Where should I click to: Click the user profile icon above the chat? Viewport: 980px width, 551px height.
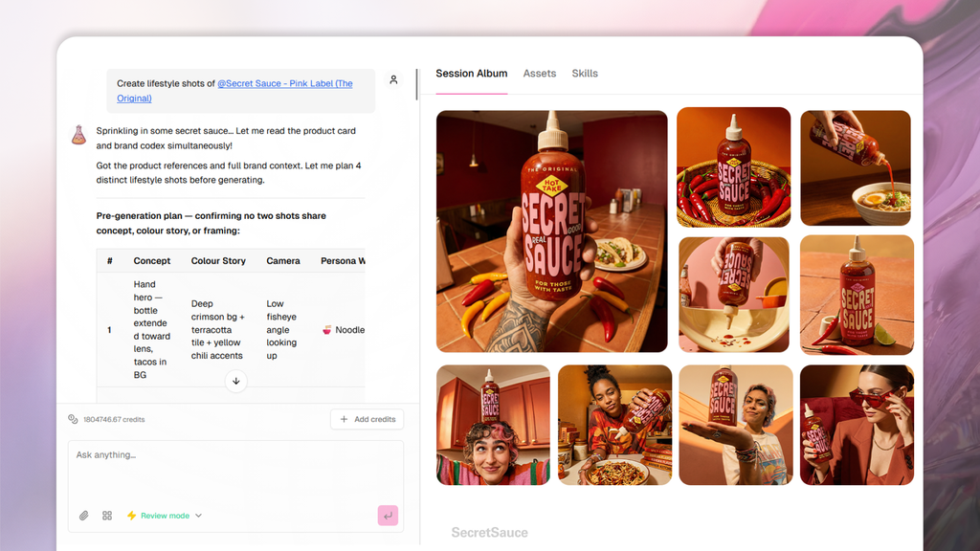[393, 80]
